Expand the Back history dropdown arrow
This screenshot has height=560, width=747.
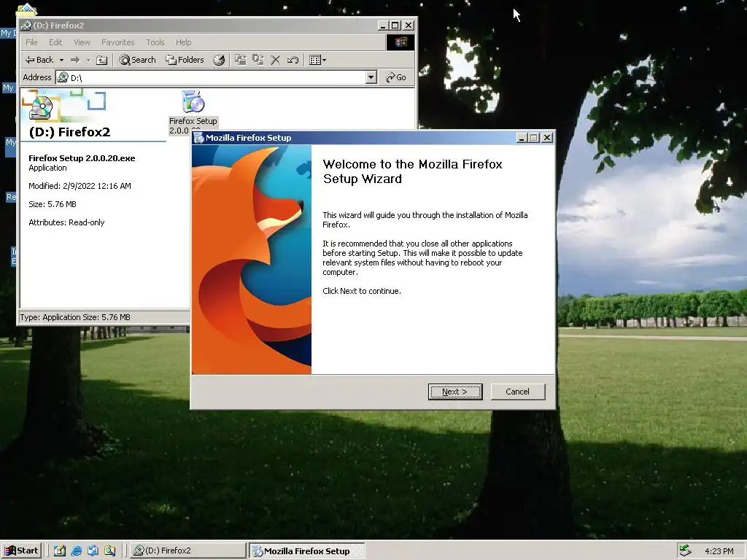(x=61, y=60)
